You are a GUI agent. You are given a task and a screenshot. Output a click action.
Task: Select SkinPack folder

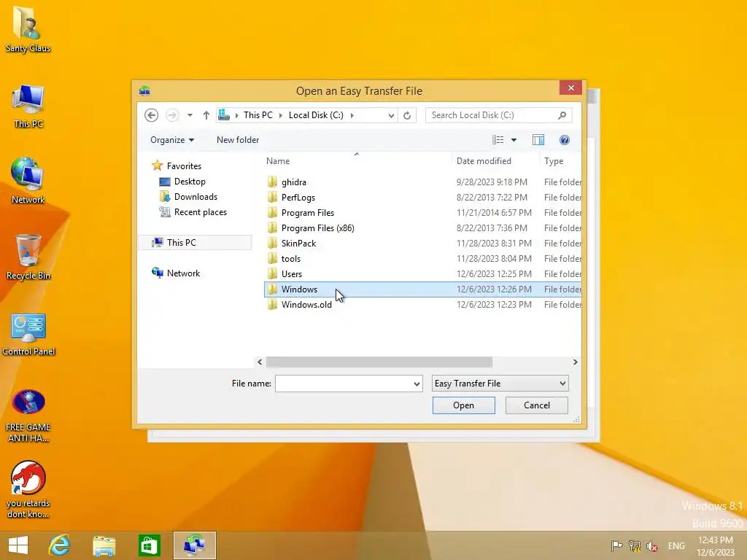[x=298, y=243]
